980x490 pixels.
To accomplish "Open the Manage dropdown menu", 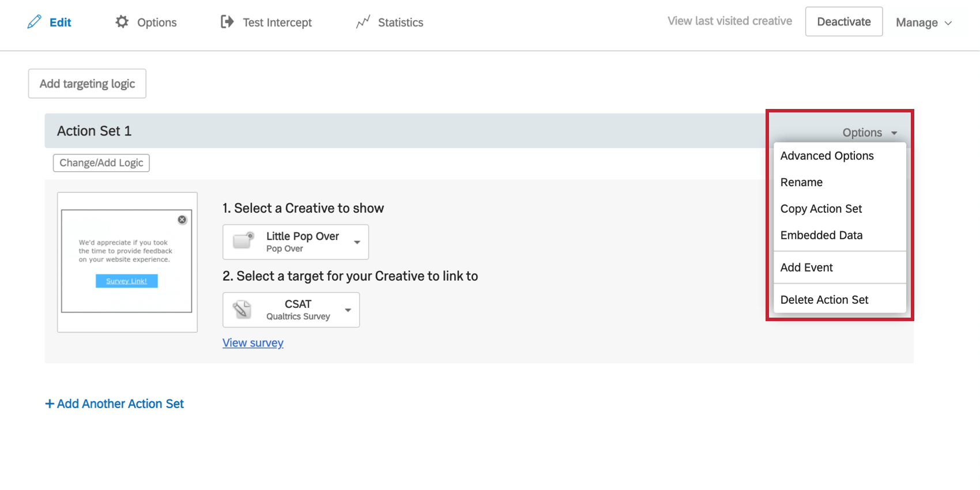I will [x=924, y=22].
